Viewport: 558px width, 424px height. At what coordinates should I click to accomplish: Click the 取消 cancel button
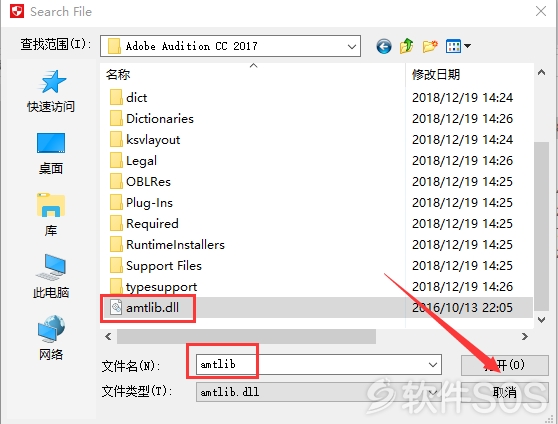(505, 392)
